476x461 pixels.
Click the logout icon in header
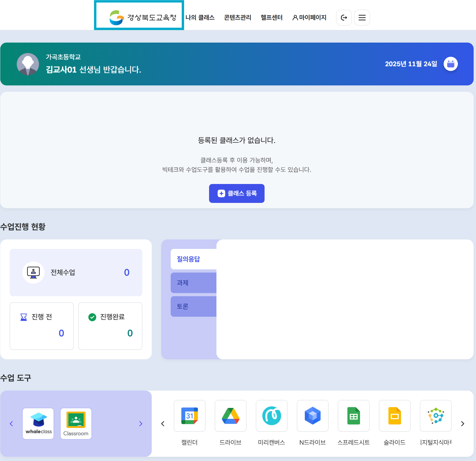tap(344, 18)
